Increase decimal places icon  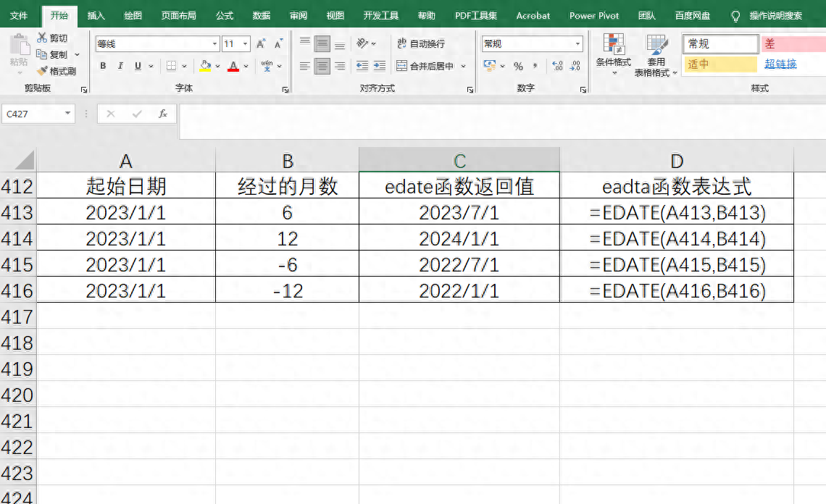(557, 66)
